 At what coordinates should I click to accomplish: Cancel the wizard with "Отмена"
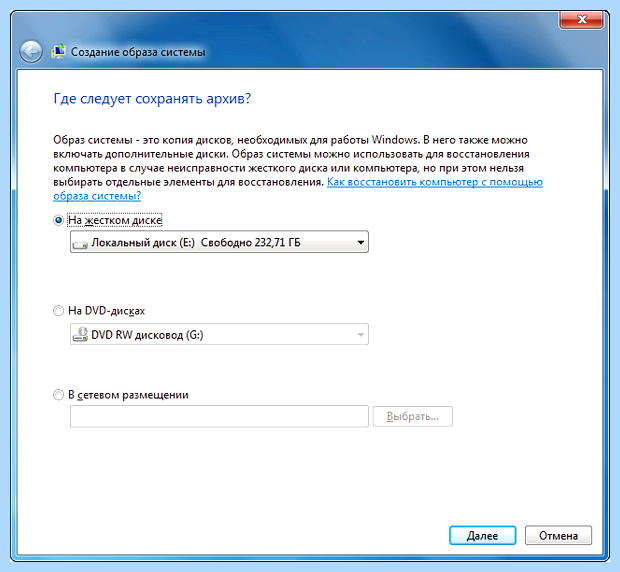(x=558, y=536)
